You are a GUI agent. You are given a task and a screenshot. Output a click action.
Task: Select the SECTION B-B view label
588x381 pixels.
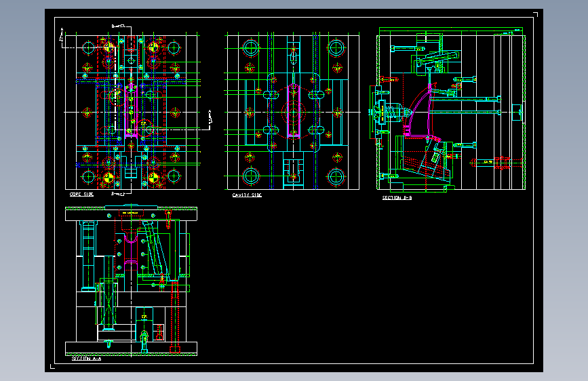pos(397,198)
